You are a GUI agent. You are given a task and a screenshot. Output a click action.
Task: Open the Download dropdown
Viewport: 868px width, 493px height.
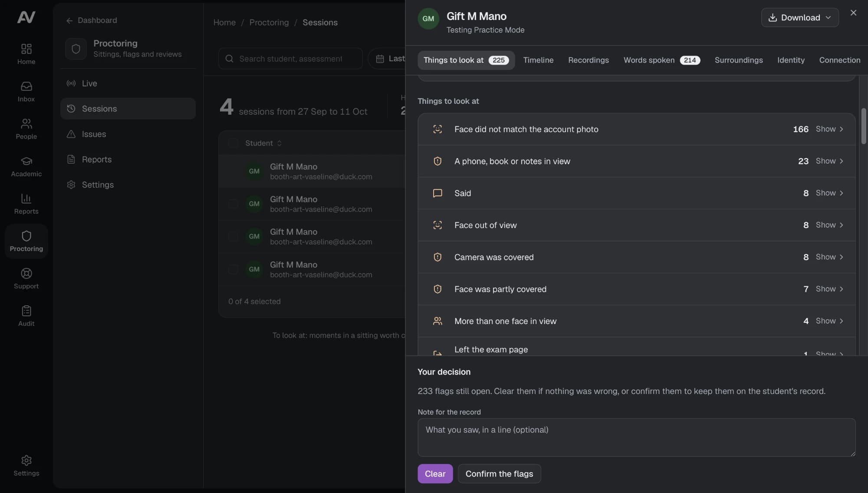point(800,17)
